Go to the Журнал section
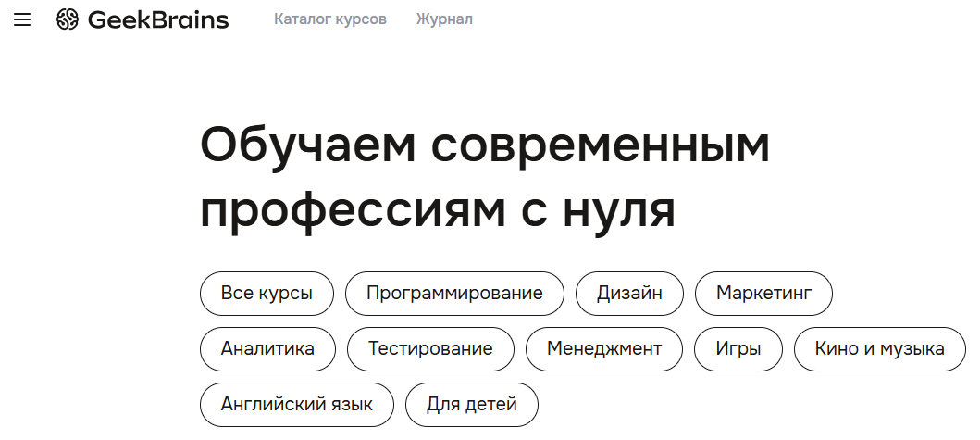980x440 pixels. 444,19
